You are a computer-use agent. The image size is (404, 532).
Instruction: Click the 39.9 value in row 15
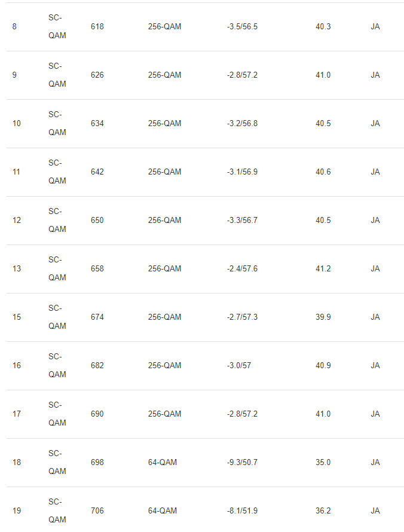pyautogui.click(x=323, y=317)
